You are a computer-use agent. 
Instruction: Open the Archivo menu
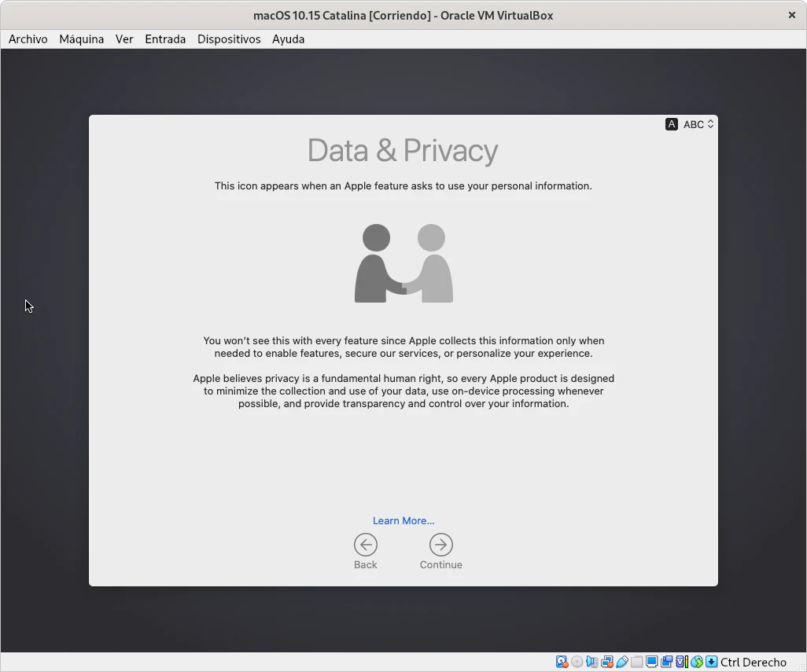[x=28, y=39]
